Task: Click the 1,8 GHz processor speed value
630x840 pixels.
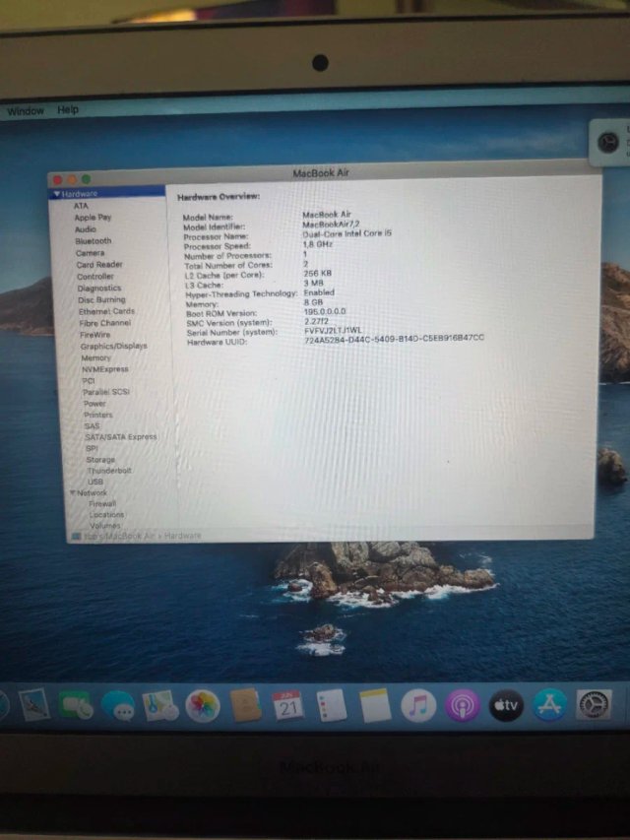Action: coord(318,244)
